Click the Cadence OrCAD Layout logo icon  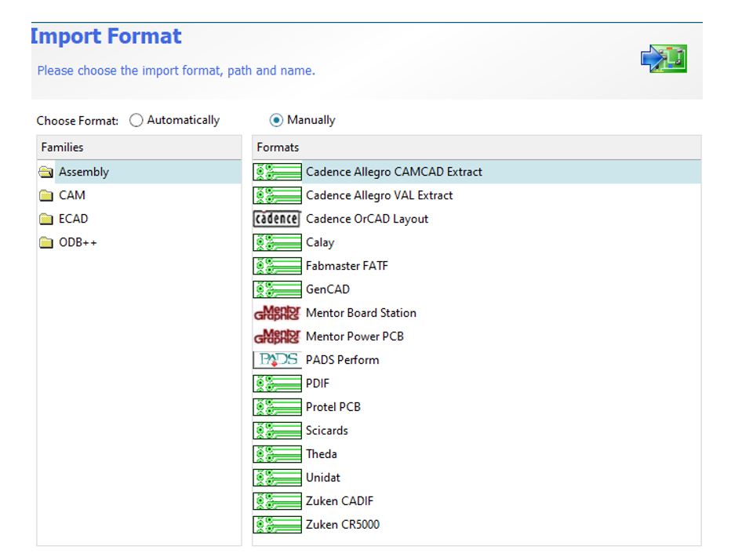pyautogui.click(x=277, y=219)
